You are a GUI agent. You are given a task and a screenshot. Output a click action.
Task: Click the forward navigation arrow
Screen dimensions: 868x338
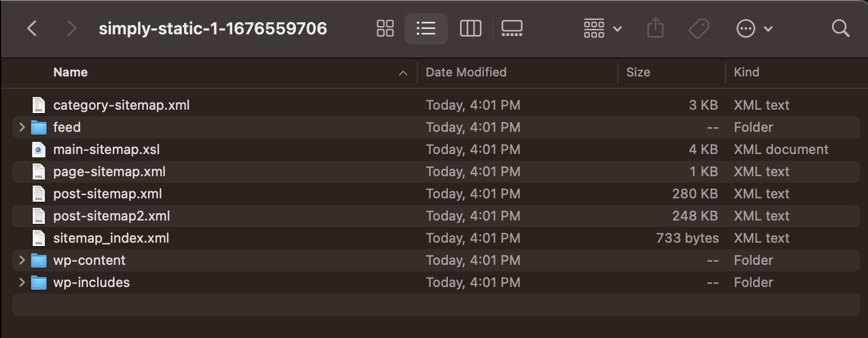tap(71, 28)
